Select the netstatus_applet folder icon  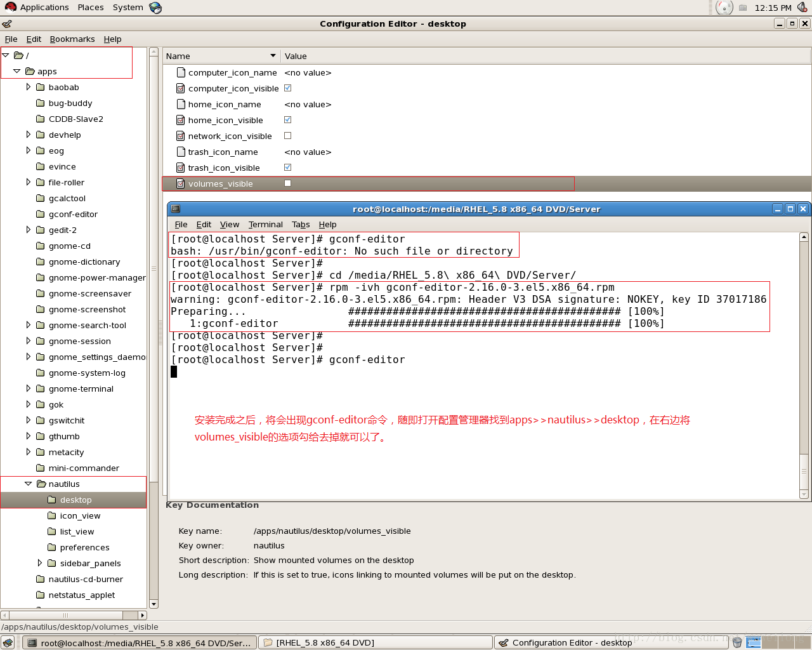click(41, 595)
